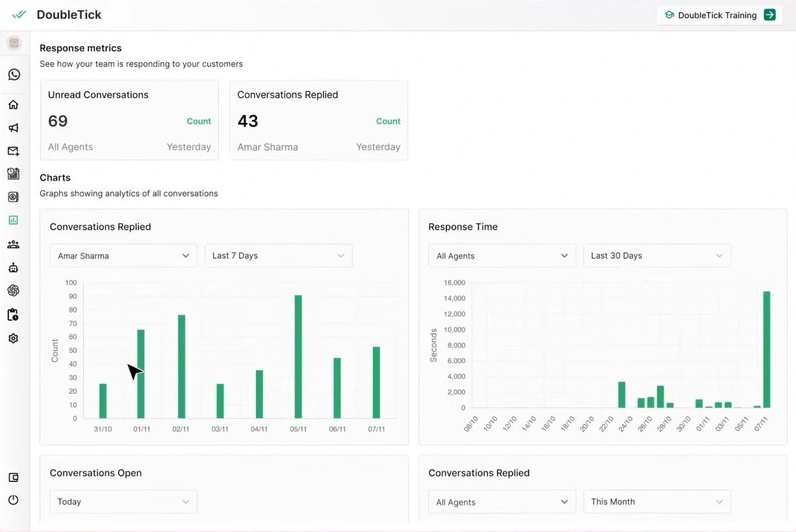Screen dimensions: 796x532
Task: Go to Home via the sidebar house icon
Action: click(x=14, y=105)
